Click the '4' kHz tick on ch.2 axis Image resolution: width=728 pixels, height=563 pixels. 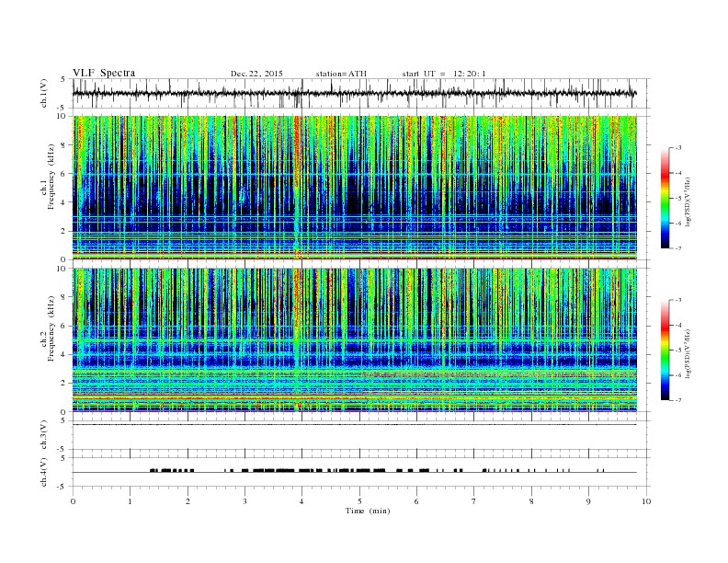(x=64, y=354)
